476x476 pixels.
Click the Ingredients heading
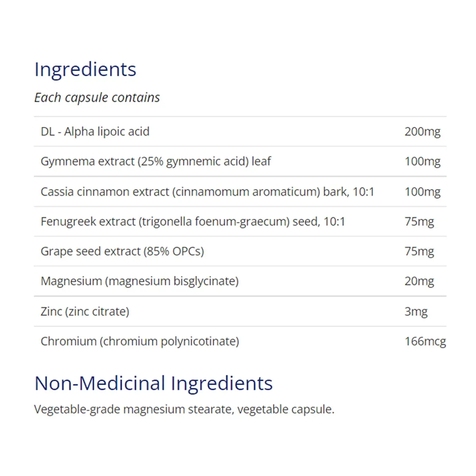[85, 69]
